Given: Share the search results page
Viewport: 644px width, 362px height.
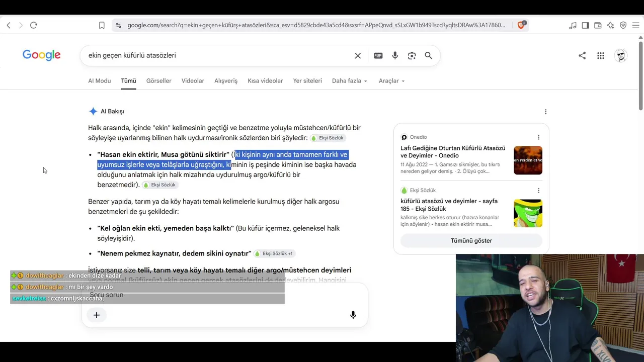Looking at the screenshot, I should [582, 56].
